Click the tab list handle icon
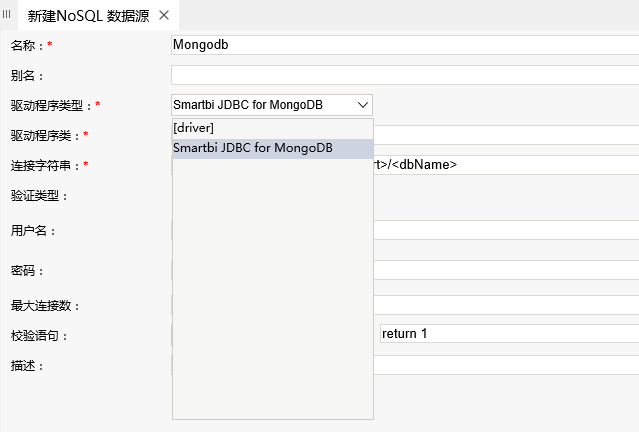This screenshot has width=639, height=432. (7, 14)
